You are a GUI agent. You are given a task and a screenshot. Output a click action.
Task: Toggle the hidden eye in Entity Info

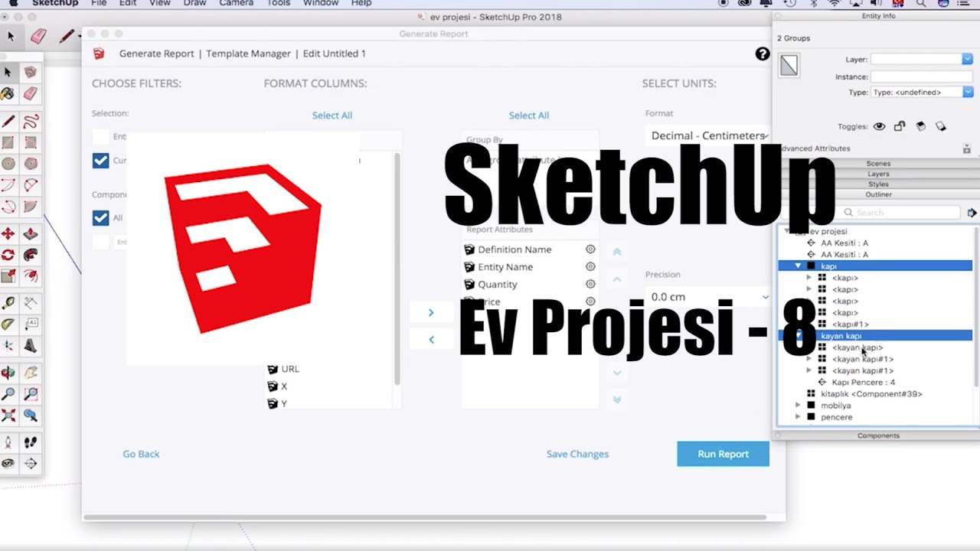pyautogui.click(x=880, y=126)
